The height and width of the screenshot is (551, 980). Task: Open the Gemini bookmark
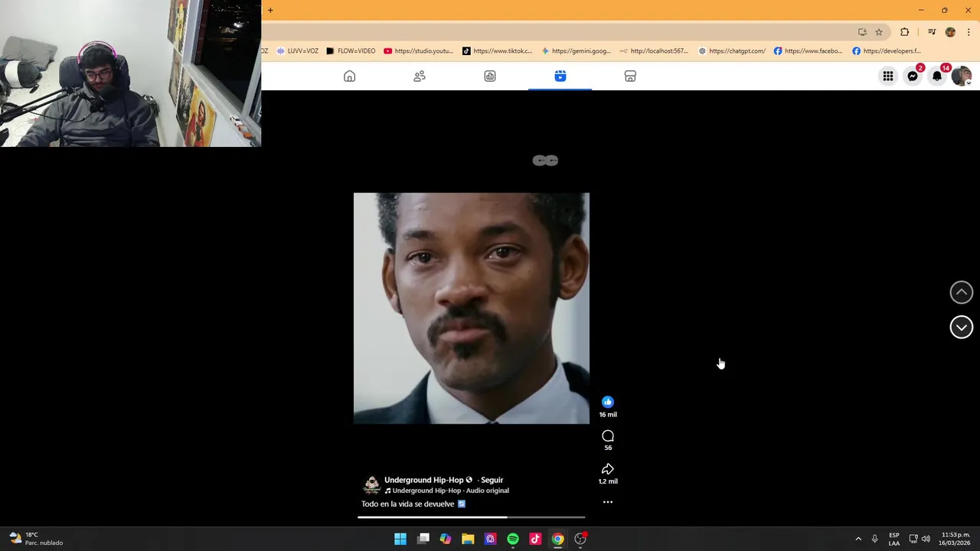tap(576, 51)
